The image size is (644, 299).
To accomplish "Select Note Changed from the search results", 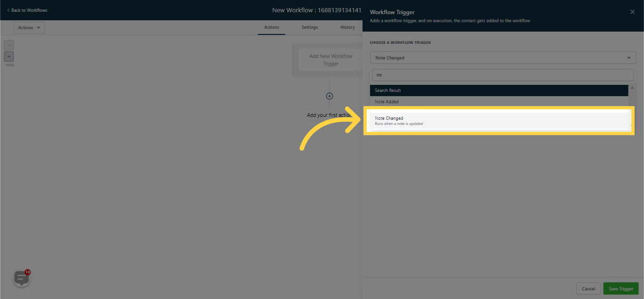I will click(498, 120).
